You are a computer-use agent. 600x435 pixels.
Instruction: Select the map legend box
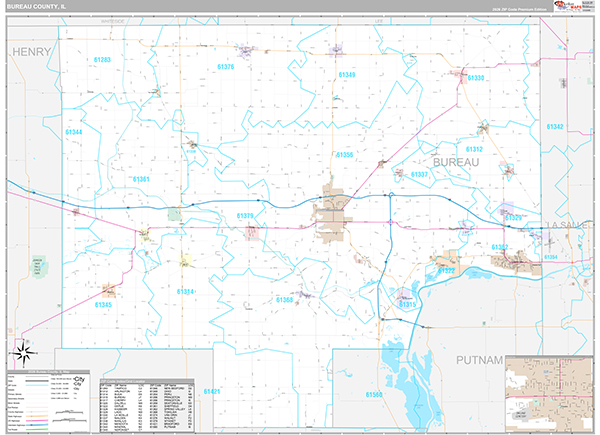coord(49,401)
